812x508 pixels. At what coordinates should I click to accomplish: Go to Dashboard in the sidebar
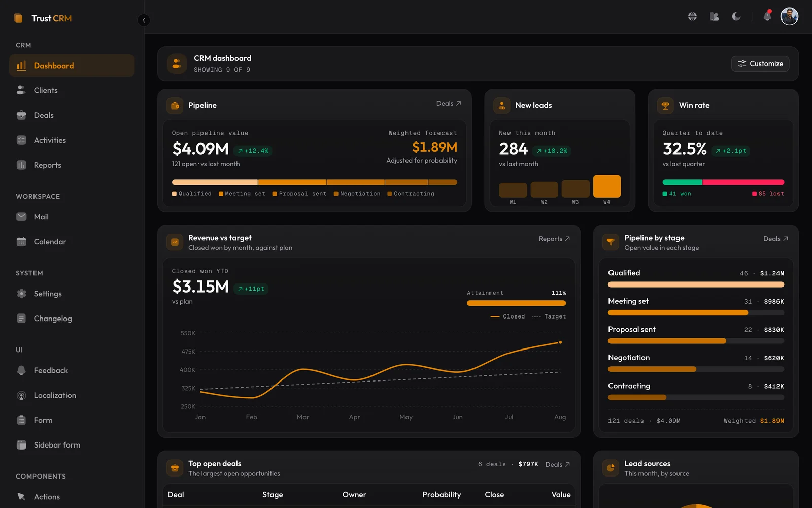coord(72,66)
